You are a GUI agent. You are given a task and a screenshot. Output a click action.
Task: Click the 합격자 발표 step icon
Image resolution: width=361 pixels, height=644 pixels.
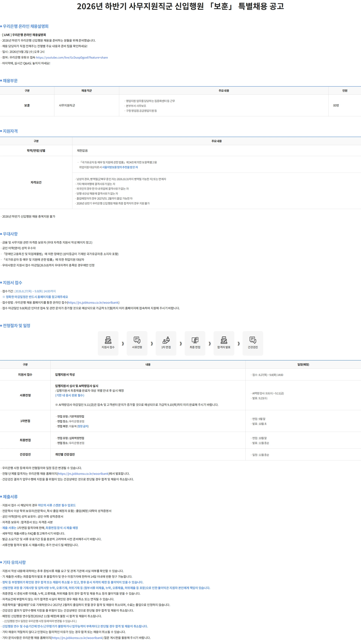(x=224, y=343)
